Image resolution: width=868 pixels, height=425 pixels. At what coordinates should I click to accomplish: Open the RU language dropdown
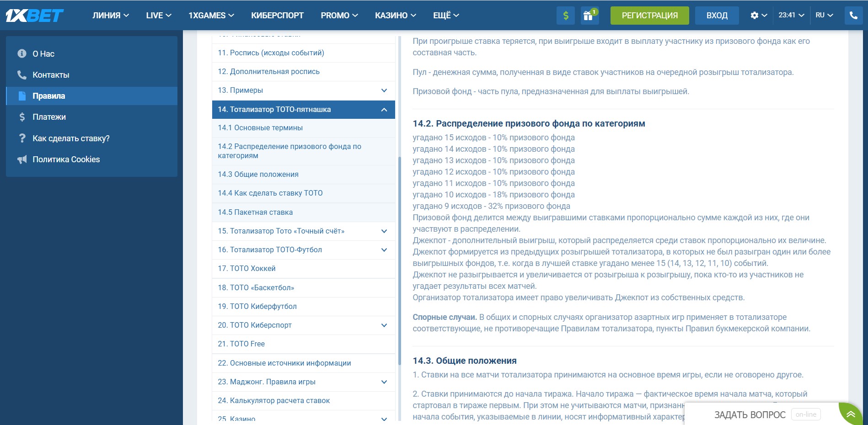[x=824, y=16]
